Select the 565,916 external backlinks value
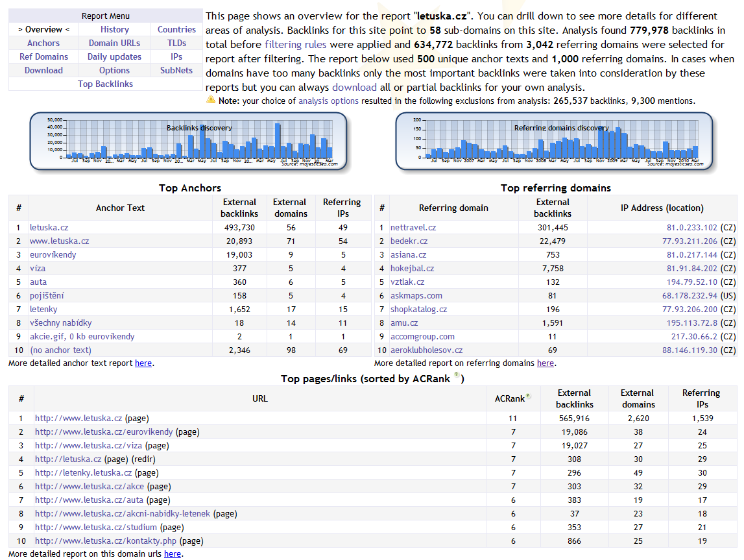The width and height of the screenshot is (744, 560). tap(574, 419)
